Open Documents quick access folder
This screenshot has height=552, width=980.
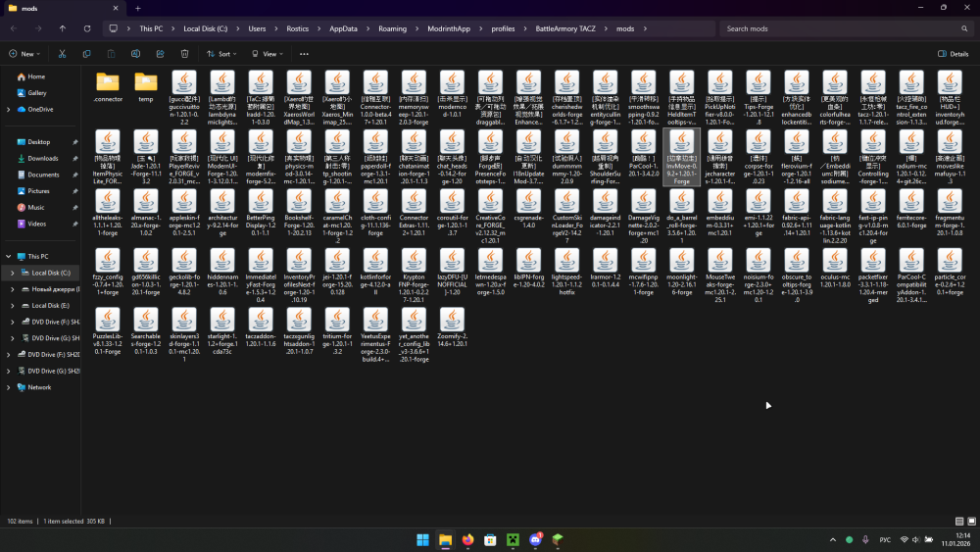point(43,175)
